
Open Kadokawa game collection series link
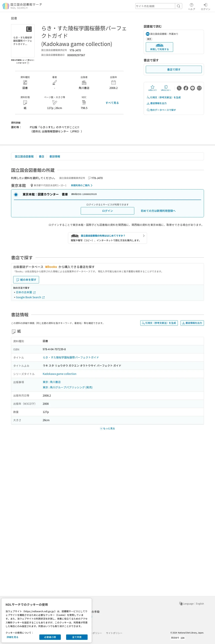60,374
